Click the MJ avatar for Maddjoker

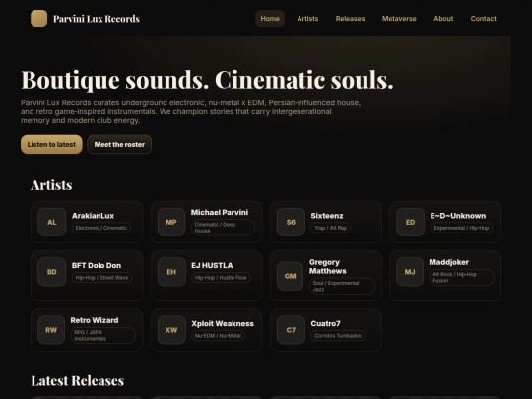(x=410, y=272)
